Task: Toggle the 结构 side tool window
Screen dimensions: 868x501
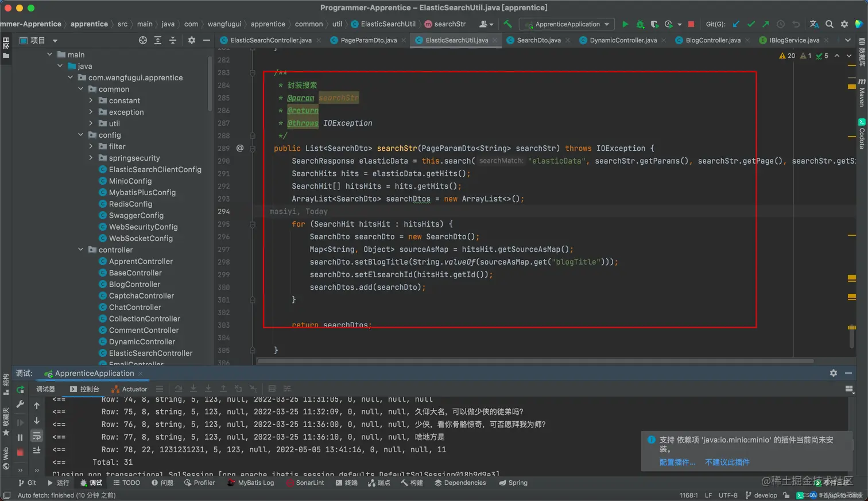Action: pyautogui.click(x=6, y=383)
